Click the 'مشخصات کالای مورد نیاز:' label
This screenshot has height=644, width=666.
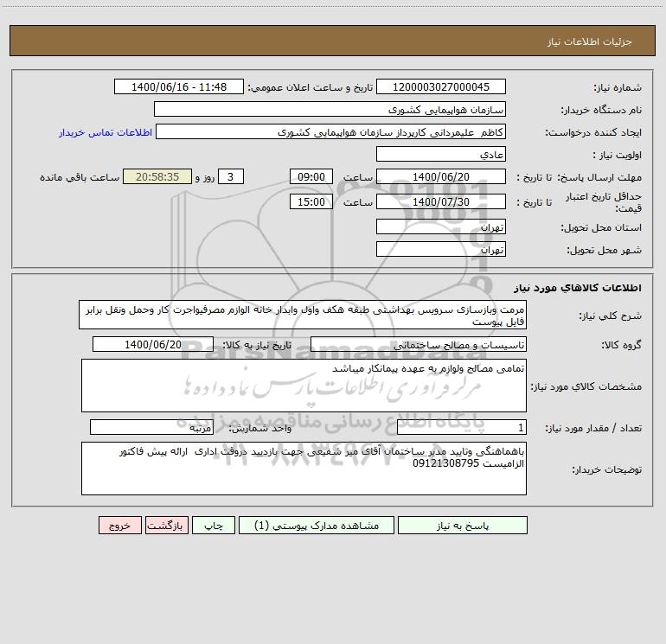click(x=586, y=386)
